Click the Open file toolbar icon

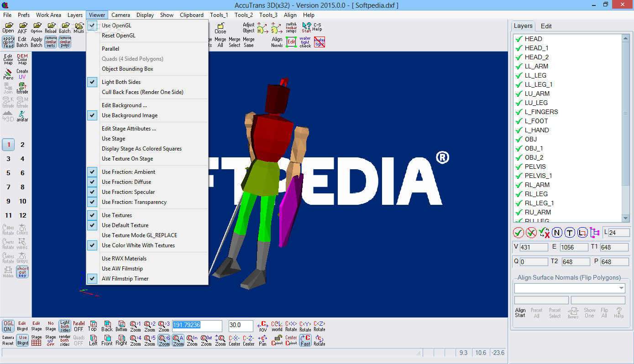pyautogui.click(x=8, y=28)
